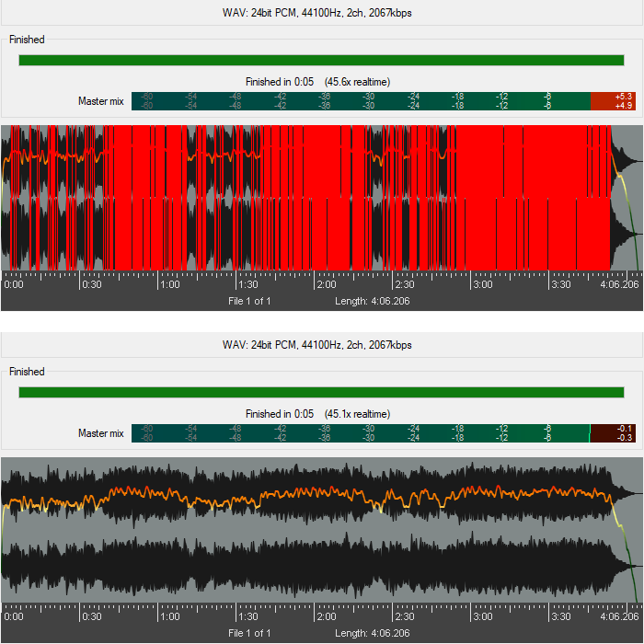The height and width of the screenshot is (644, 644).
Task: Click the +5.3 peak readout on the master meter
Action: coord(623,97)
